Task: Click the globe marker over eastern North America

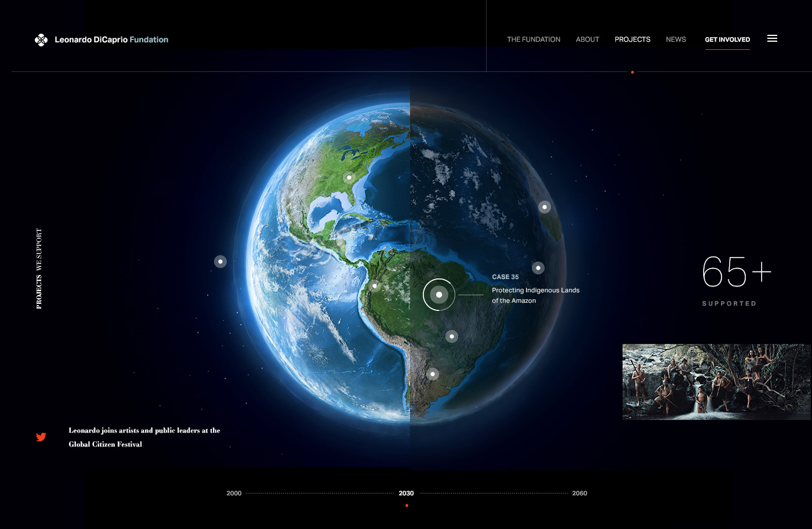Action: tap(349, 177)
